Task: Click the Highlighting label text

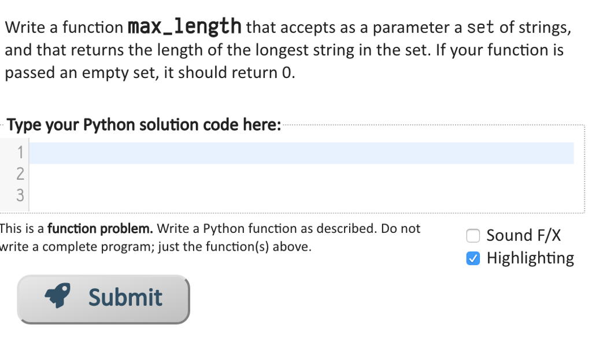Action: [530, 258]
